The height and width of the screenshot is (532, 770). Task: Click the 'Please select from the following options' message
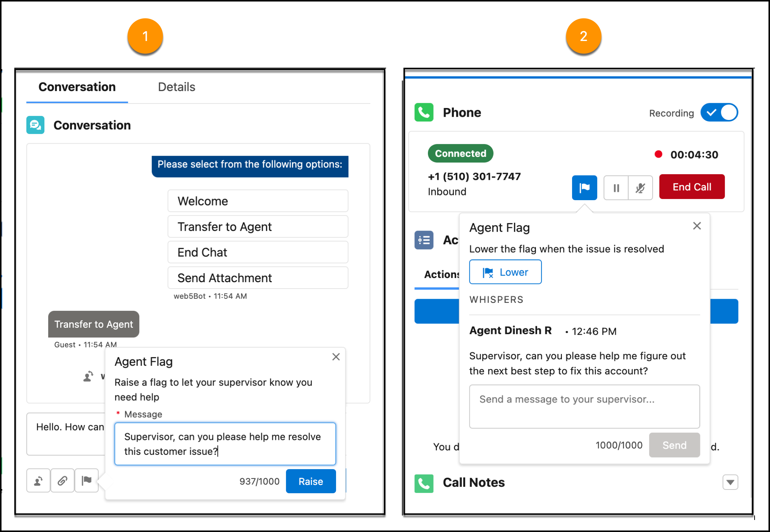pyautogui.click(x=250, y=166)
